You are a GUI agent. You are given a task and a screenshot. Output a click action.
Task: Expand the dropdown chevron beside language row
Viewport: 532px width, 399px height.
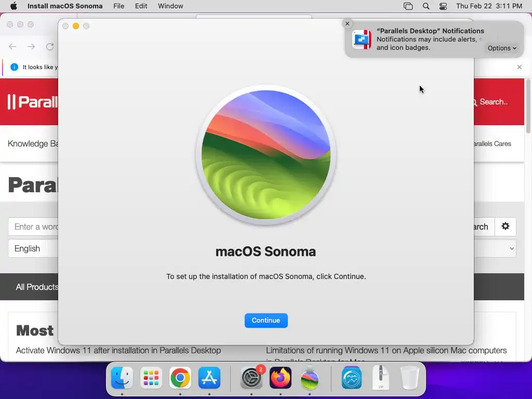(512, 249)
